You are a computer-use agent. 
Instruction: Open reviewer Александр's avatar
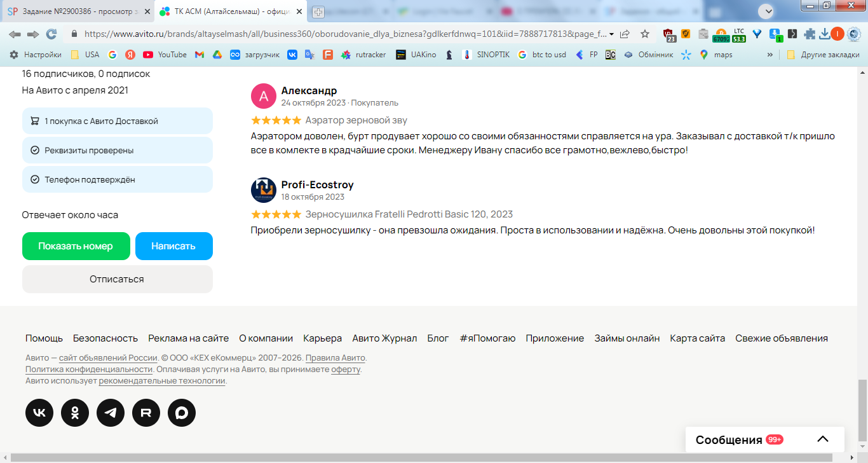[264, 96]
